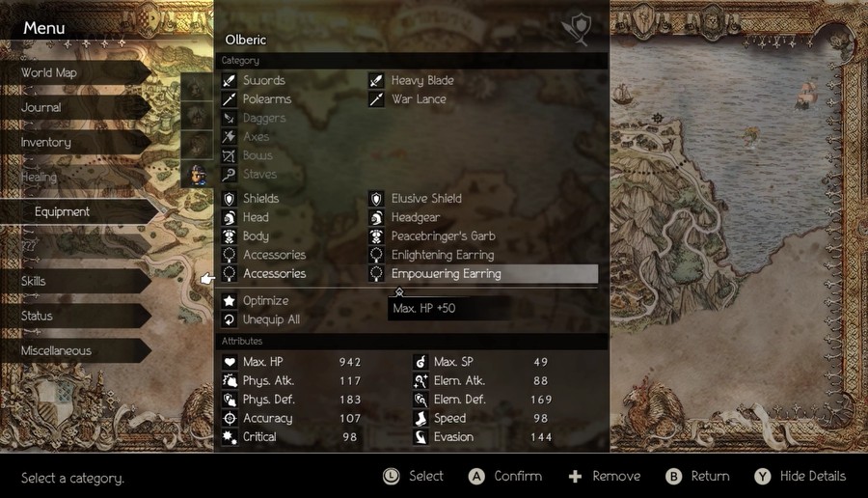868x498 pixels.
Task: Toggle Hide Details with Y prompt
Action: pos(800,477)
